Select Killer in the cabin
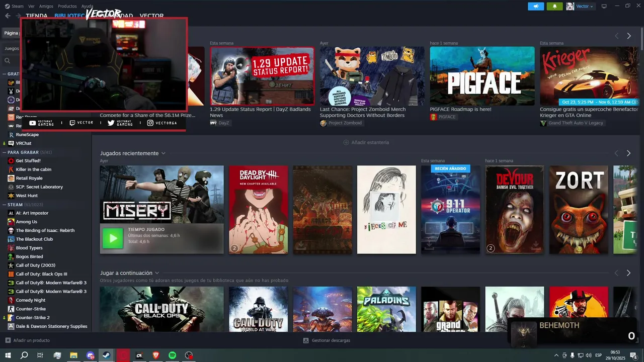This screenshot has width=644, height=362. coord(34,169)
